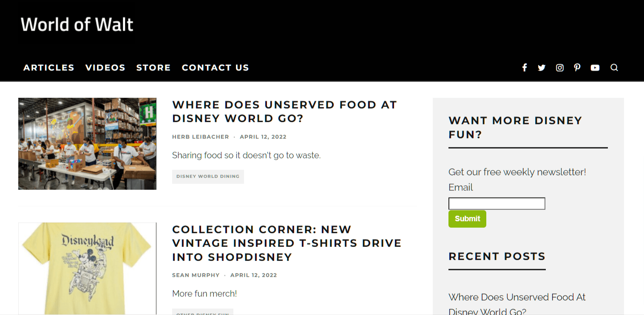Click the search magnifier icon
Screen dimensions: 644x315
pos(614,68)
